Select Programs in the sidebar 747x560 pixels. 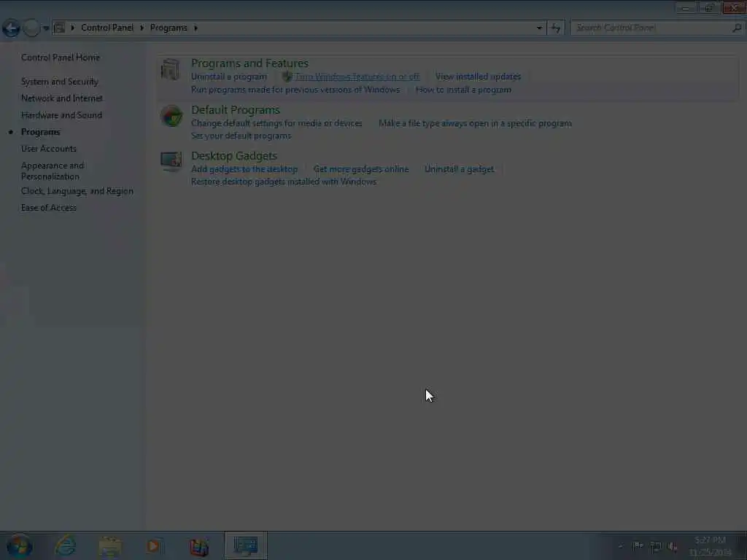coord(41,132)
